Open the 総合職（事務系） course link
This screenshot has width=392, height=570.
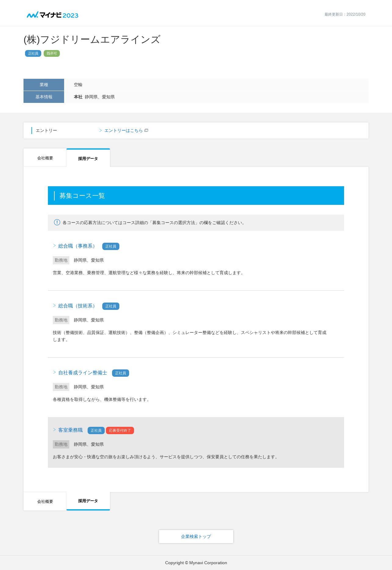(78, 246)
